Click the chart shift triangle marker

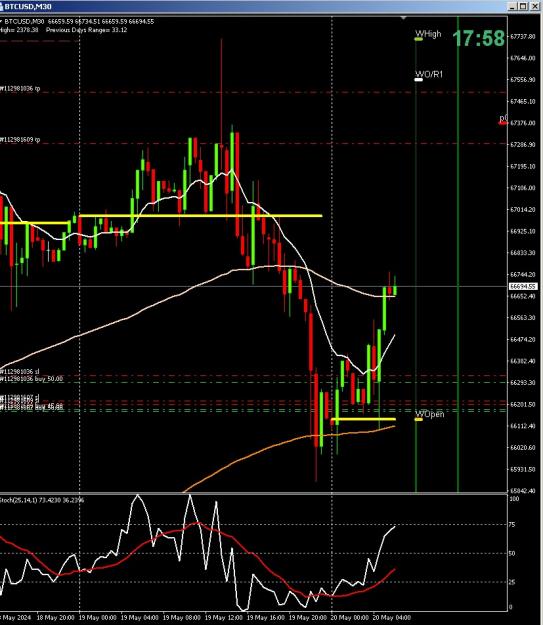(x=403, y=18)
